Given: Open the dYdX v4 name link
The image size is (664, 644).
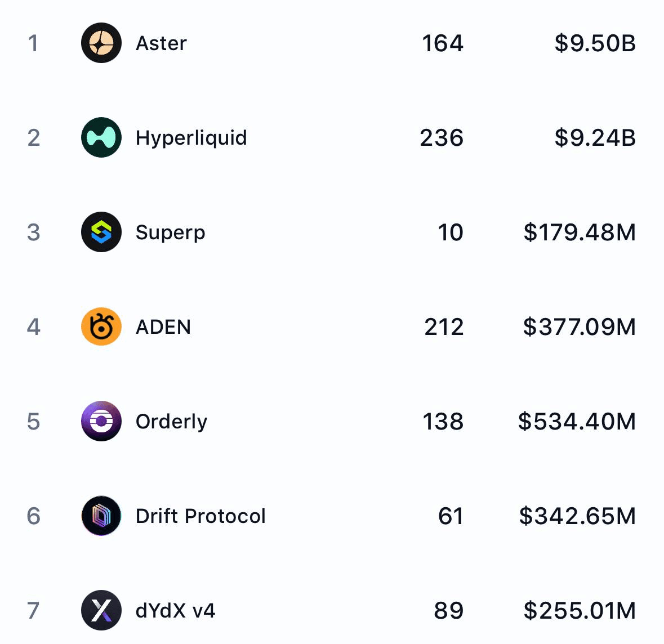Looking at the screenshot, I should click(175, 611).
